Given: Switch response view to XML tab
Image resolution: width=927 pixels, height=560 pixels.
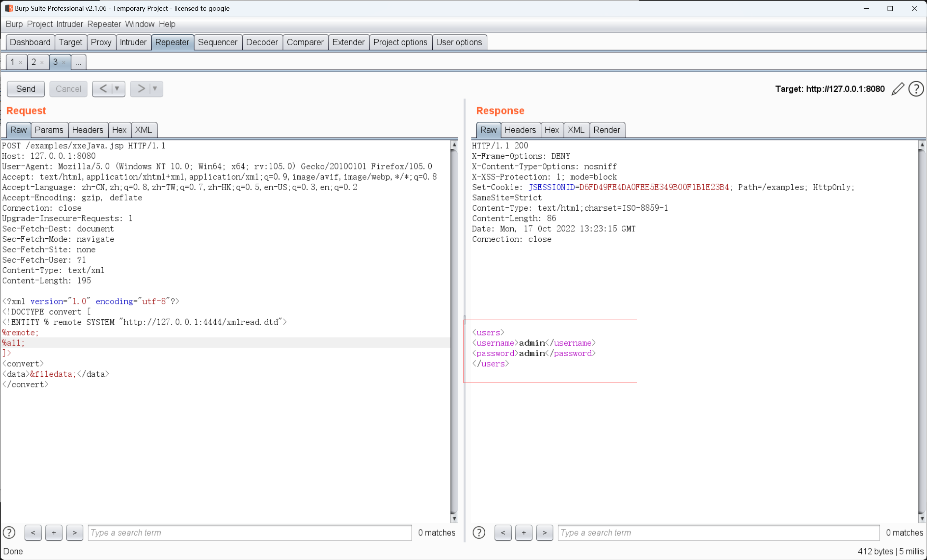Looking at the screenshot, I should tap(576, 130).
